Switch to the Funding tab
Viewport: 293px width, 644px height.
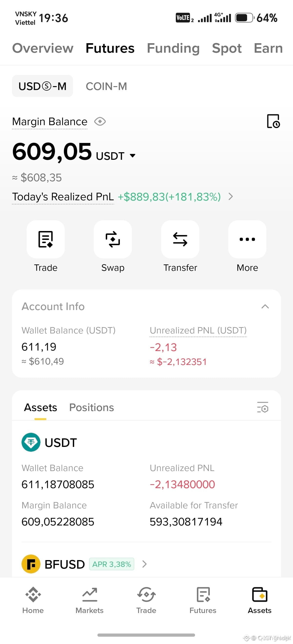tap(173, 48)
